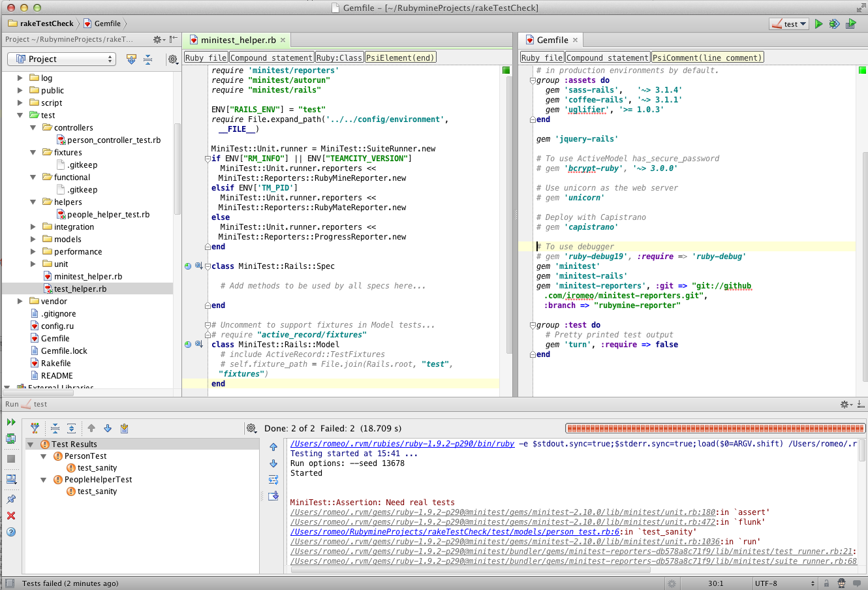Toggle auto-test rerun icon in Run panel

coord(11,439)
